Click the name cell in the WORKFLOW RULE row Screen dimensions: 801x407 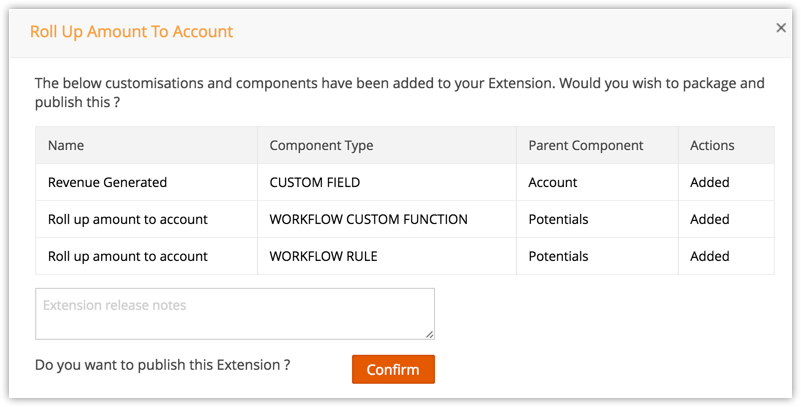click(x=127, y=256)
